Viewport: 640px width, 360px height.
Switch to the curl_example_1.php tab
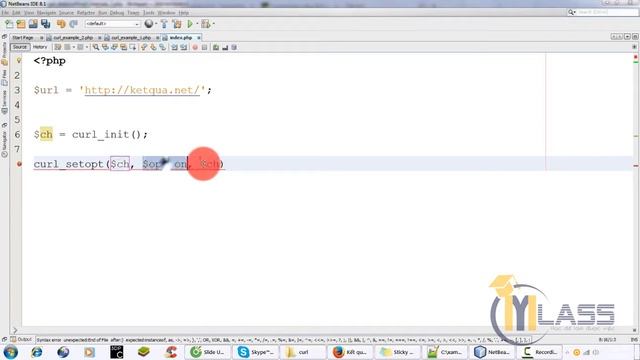pos(131,38)
